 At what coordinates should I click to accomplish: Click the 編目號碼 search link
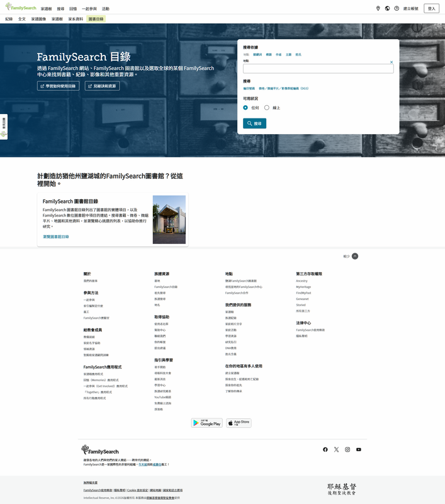[x=249, y=88]
